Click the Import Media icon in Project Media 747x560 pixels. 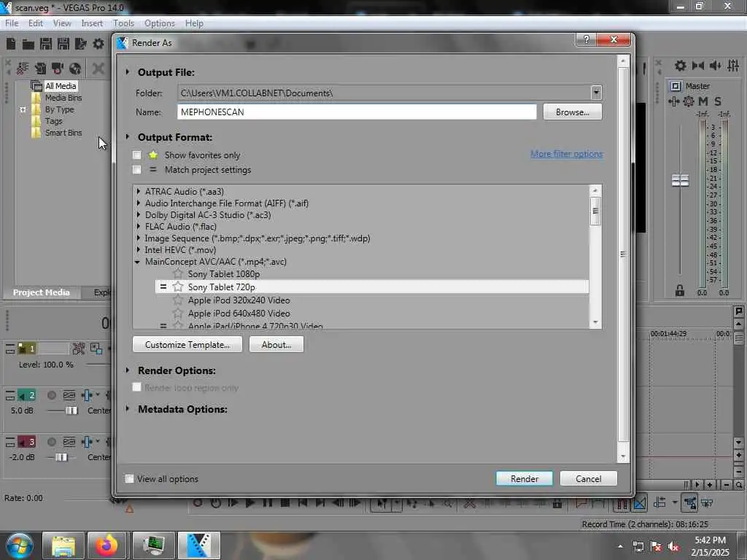(40, 69)
